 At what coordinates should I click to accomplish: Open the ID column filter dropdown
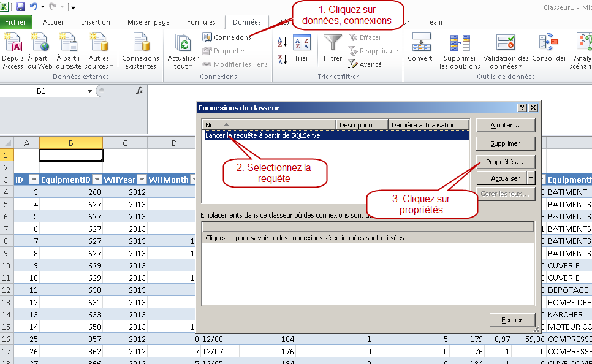point(34,180)
